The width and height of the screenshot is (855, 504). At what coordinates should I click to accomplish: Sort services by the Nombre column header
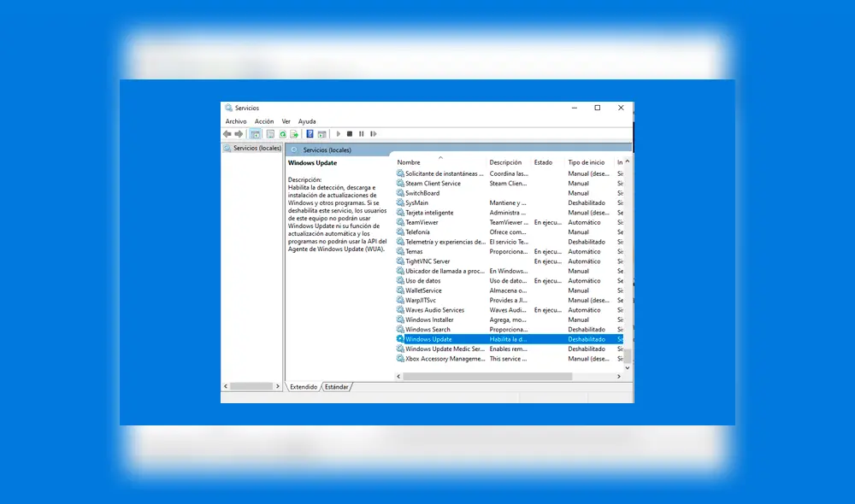pos(409,162)
